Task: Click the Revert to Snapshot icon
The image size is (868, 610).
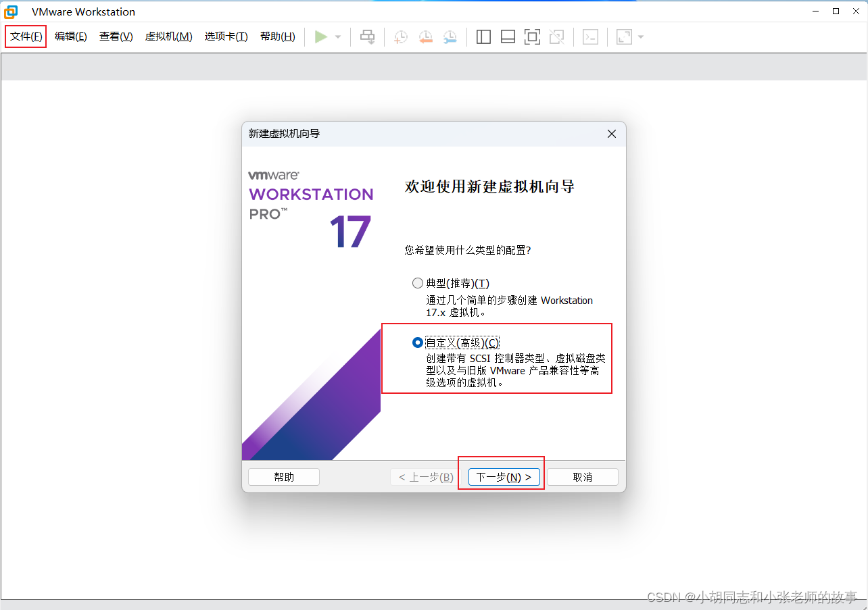Action: pos(425,37)
